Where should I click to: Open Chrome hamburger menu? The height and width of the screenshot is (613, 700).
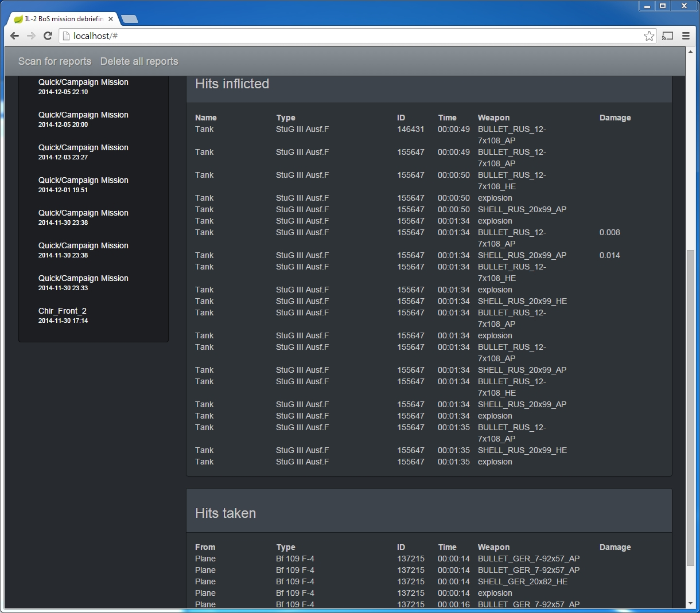pos(686,36)
